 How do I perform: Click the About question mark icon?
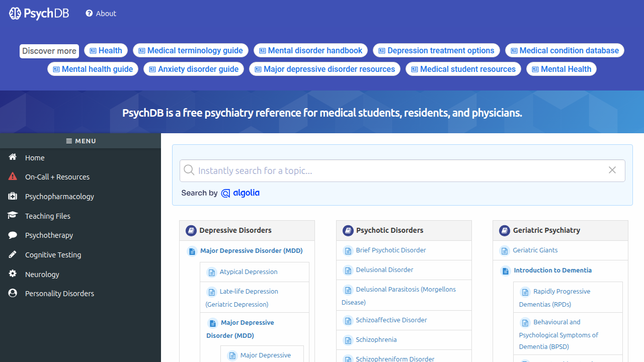tap(89, 14)
